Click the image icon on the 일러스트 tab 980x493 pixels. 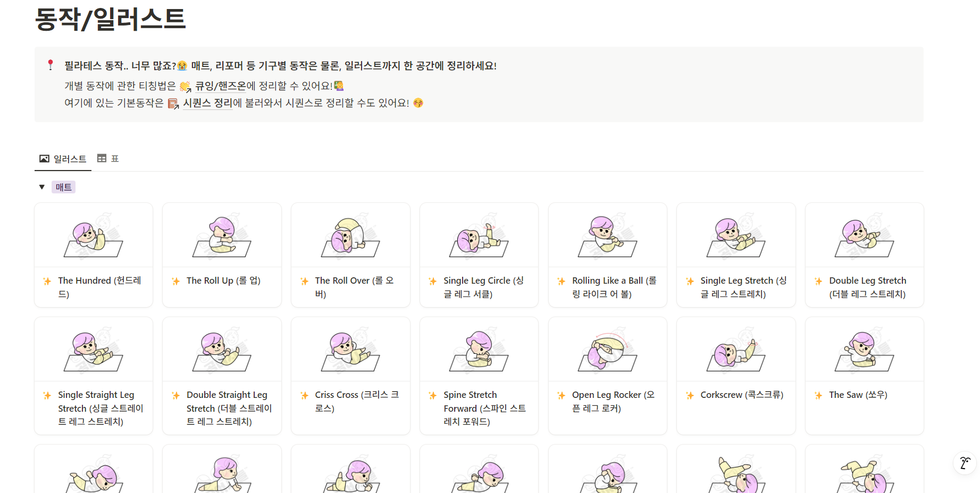44,158
